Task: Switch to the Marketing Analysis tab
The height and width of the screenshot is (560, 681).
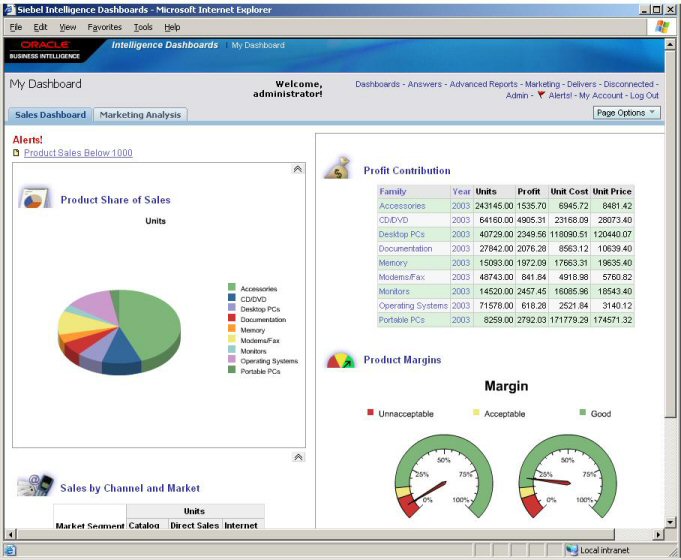Action: (x=140, y=115)
